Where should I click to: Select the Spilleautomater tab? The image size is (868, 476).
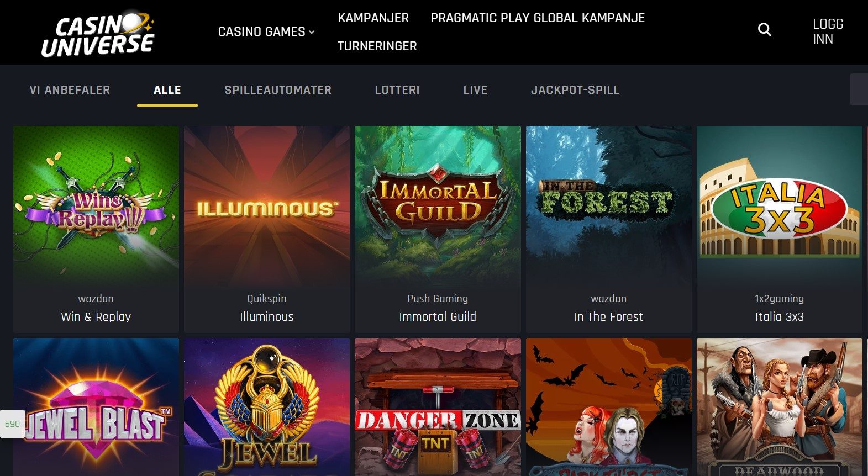tap(278, 90)
